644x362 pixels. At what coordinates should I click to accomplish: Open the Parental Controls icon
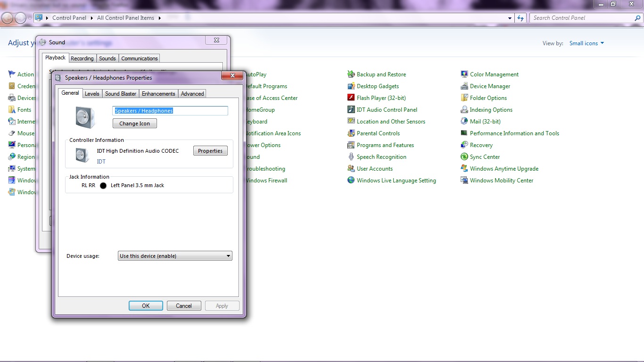[x=351, y=133]
